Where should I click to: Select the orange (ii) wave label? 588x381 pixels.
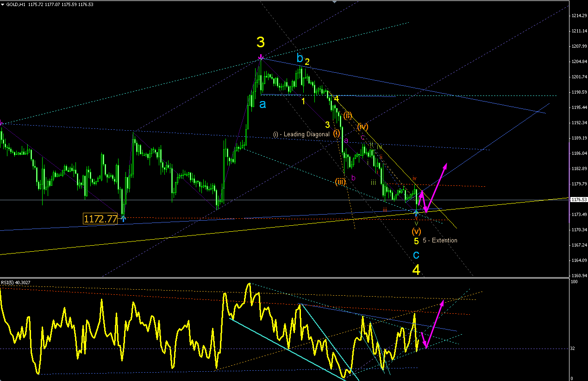point(347,115)
